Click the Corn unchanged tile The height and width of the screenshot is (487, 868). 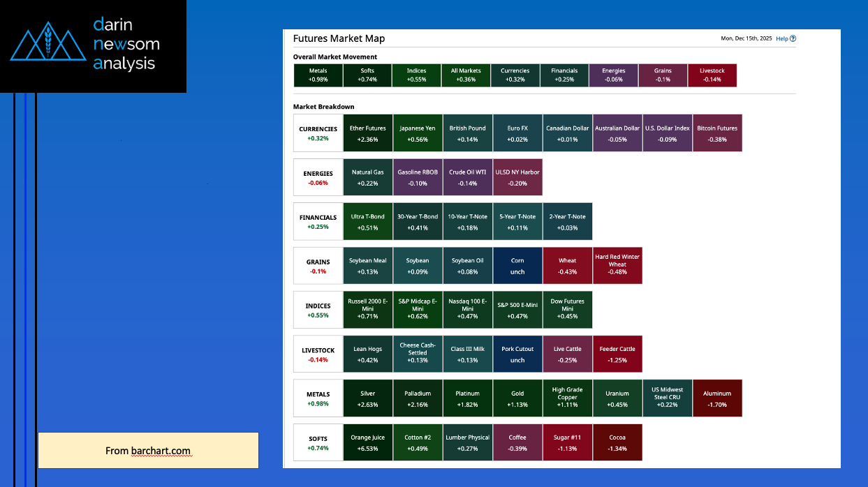pos(517,265)
